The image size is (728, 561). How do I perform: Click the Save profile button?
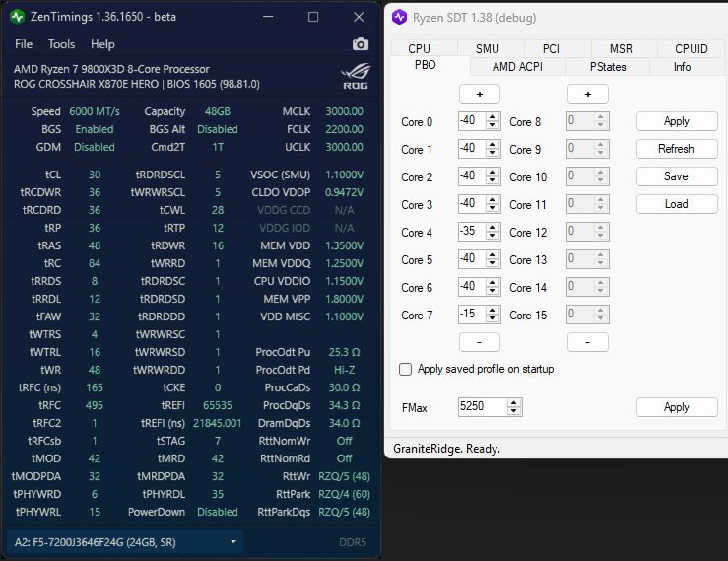677,176
